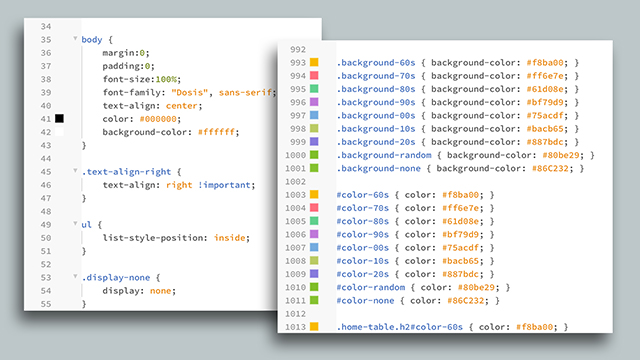The width and height of the screenshot is (640, 360).
Task: Open violet swatch on line 999
Action: 314,141
